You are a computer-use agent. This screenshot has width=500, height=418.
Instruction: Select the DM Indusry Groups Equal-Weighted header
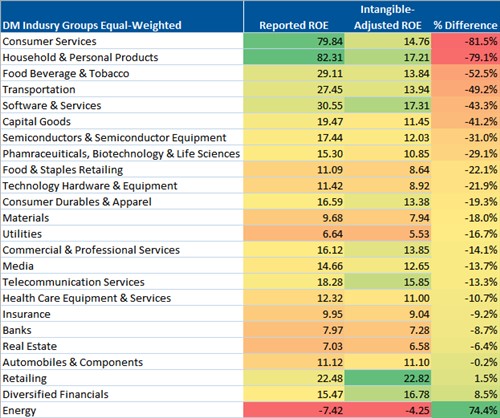coord(92,25)
